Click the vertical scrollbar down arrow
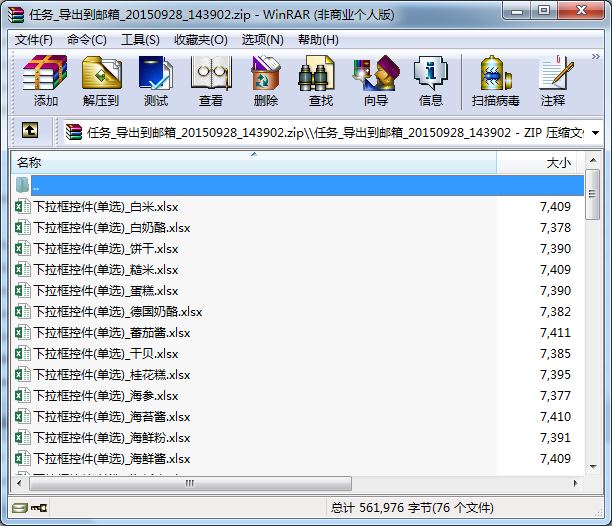Image resolution: width=612 pixels, height=526 pixels. pos(593,467)
